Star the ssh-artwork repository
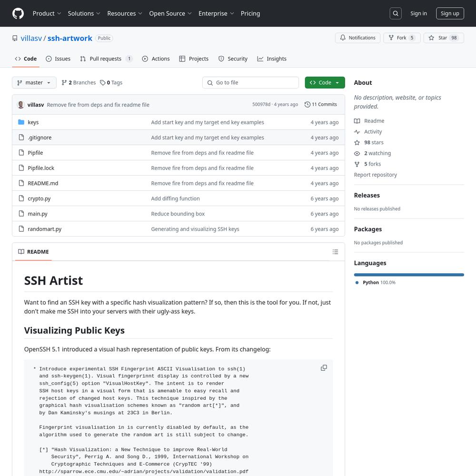476x476 pixels. click(444, 38)
